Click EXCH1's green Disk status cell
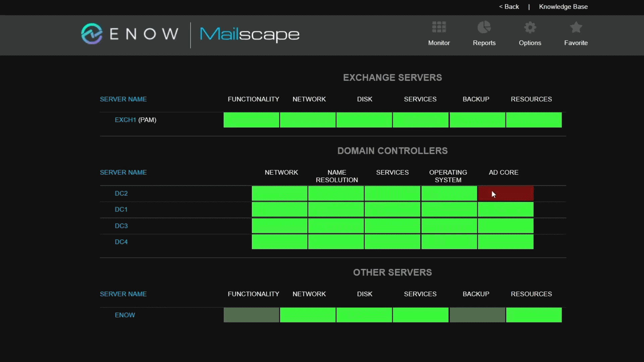The image size is (644, 362). pos(364,120)
